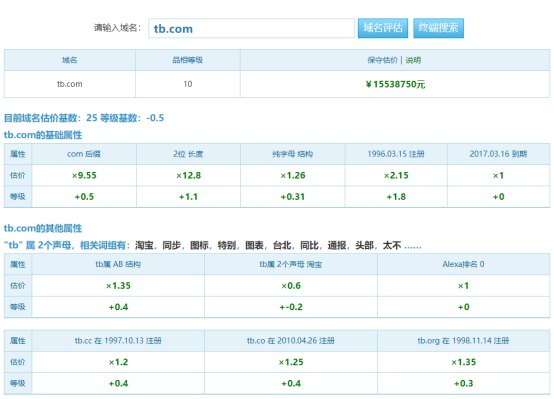Screen dimensions: 554x399
Task: Click the 2位 长度 attribute header
Action: coord(188,154)
